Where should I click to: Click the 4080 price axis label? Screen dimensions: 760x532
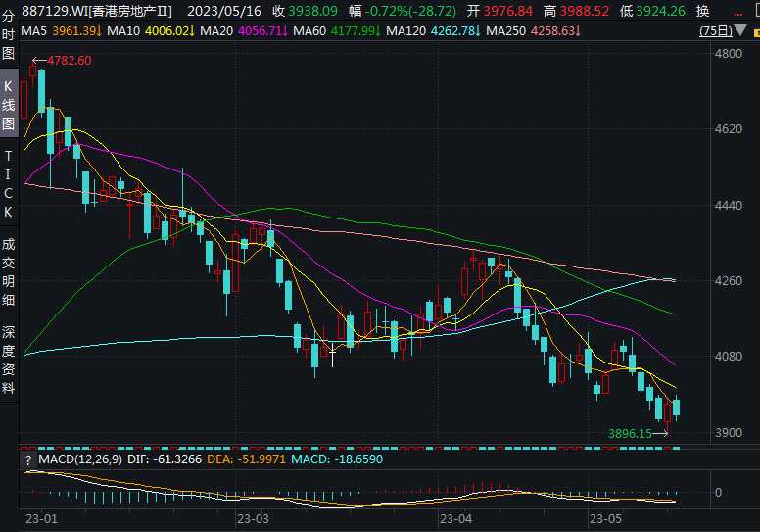tap(729, 357)
